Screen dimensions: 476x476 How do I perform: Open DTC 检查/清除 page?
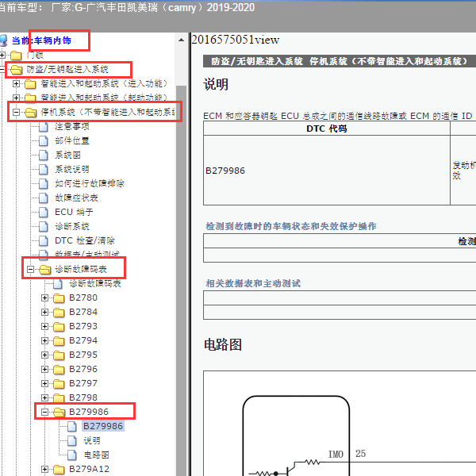[x=85, y=240]
